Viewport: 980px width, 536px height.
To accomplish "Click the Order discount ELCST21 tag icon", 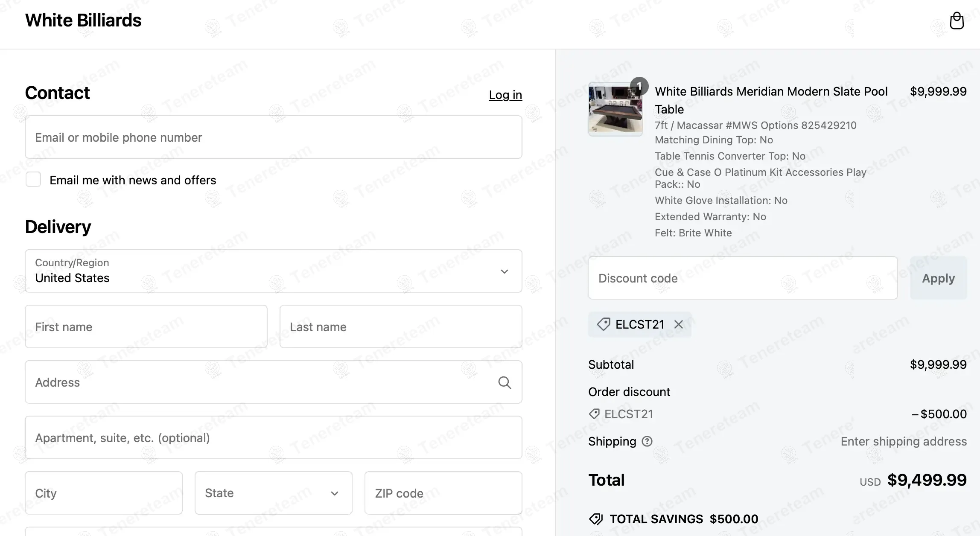I will point(594,414).
